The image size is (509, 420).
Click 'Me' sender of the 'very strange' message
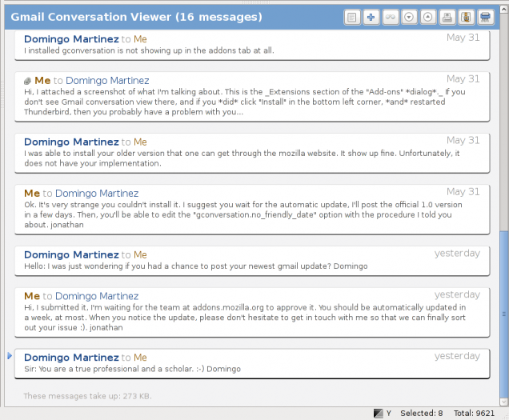[x=32, y=194]
